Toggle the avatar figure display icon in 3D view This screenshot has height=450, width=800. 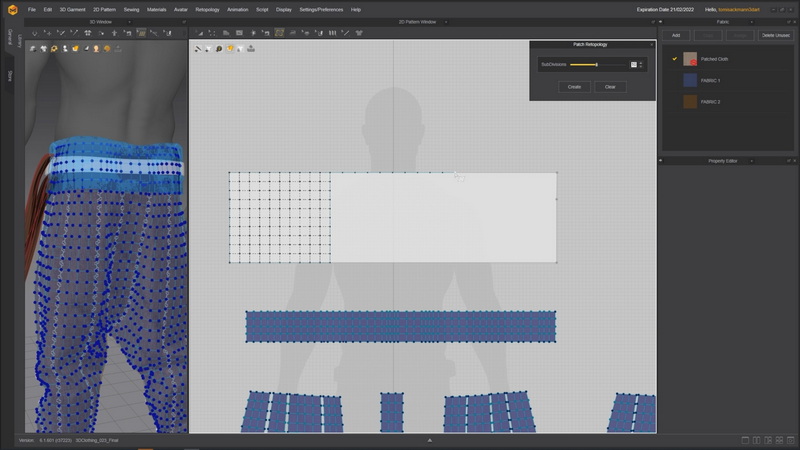point(65,49)
